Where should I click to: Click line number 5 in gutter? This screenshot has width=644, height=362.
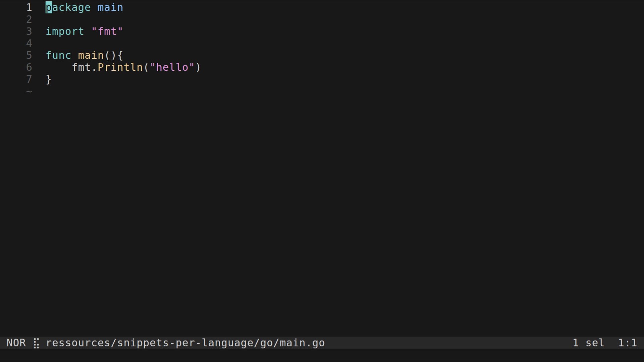coord(29,55)
